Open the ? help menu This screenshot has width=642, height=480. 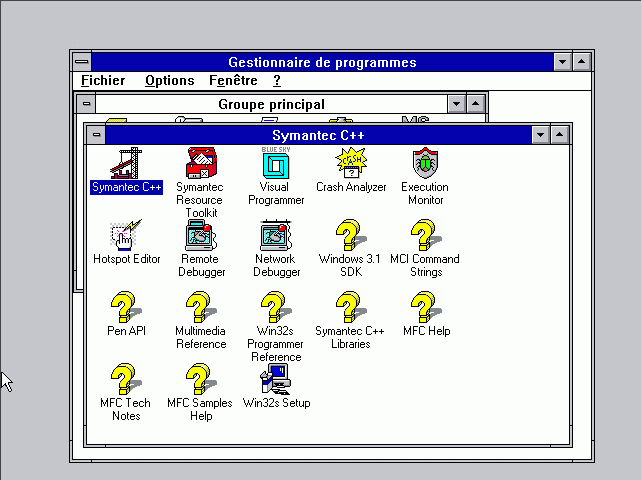(x=277, y=81)
